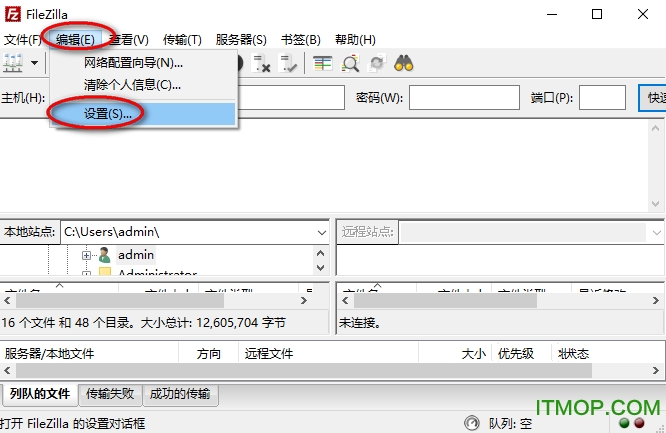
Task: Switch to 成功的传输 tab
Action: pyautogui.click(x=180, y=394)
